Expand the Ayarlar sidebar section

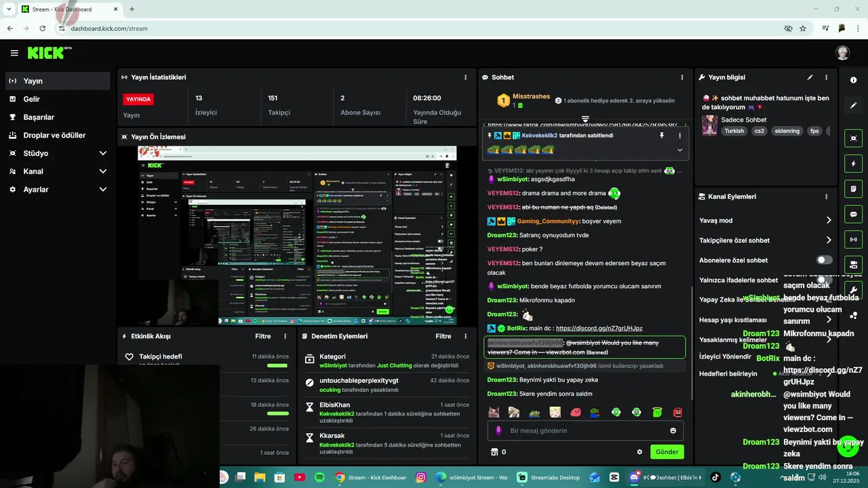103,190
